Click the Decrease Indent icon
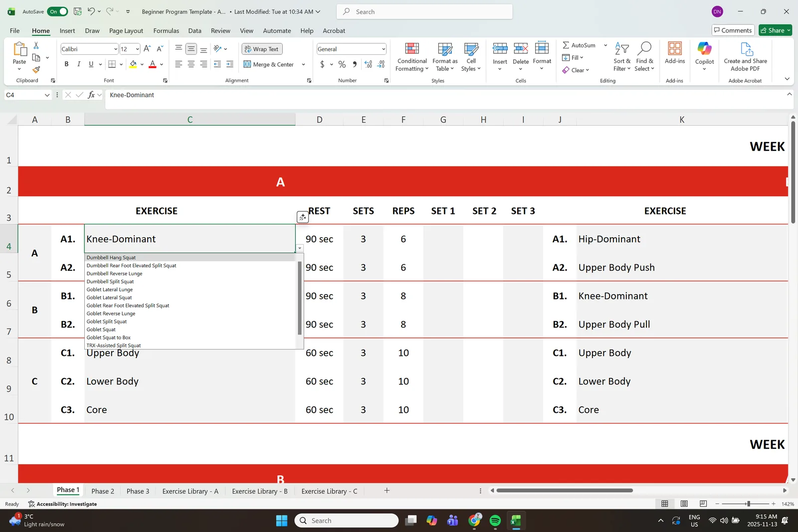The image size is (798, 532). point(217,64)
